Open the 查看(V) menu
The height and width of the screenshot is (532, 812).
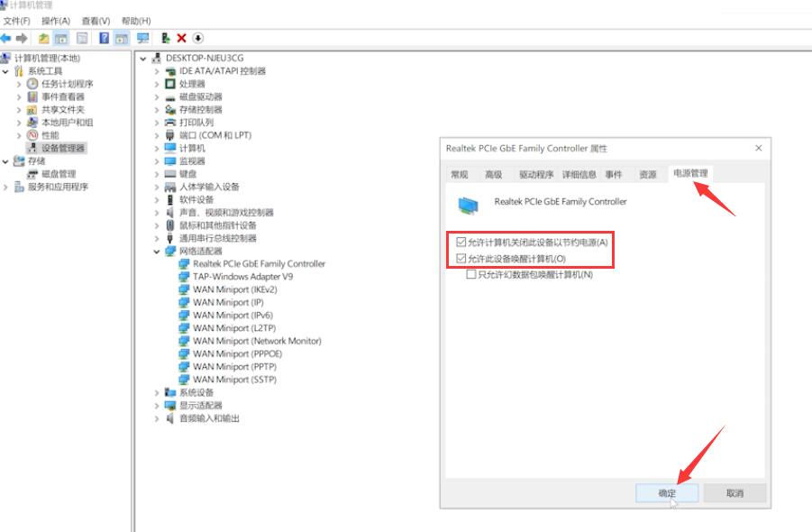click(x=96, y=21)
